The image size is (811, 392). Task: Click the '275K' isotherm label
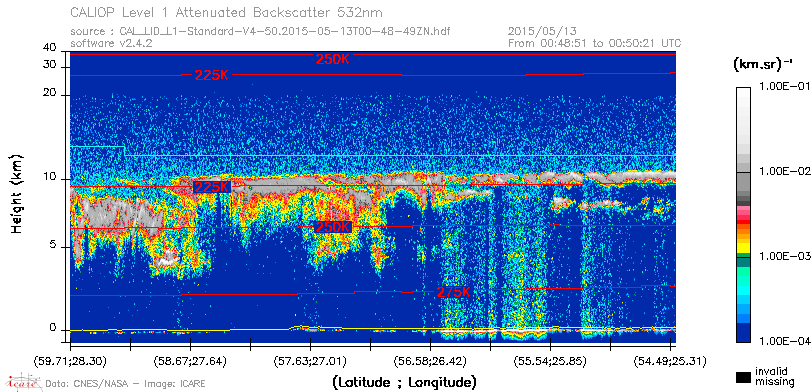coord(454,292)
